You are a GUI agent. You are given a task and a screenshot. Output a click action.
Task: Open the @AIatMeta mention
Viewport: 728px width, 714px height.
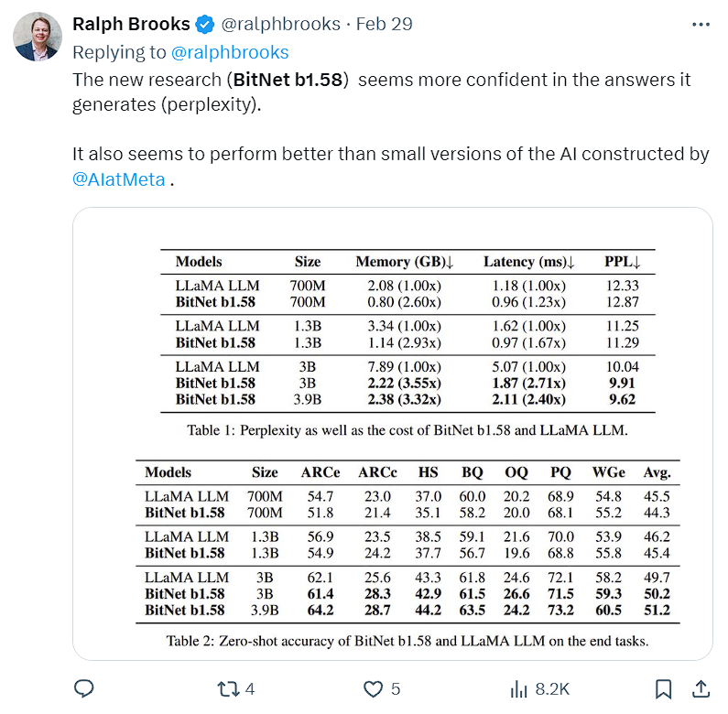(x=119, y=179)
